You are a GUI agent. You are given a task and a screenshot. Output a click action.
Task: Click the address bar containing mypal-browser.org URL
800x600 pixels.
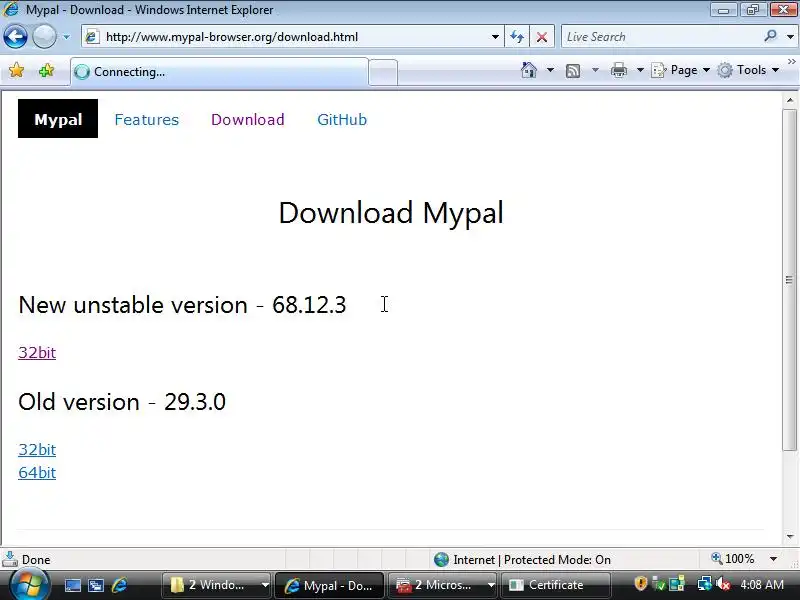coord(291,37)
